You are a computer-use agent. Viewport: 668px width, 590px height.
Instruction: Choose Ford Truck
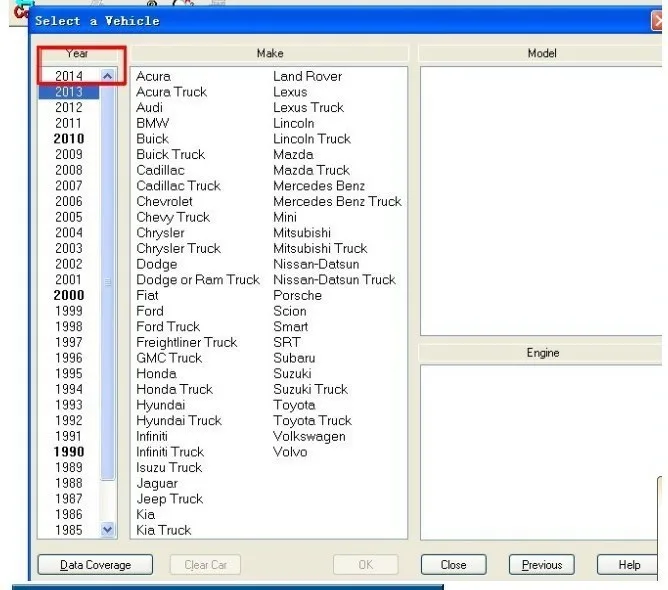click(x=168, y=326)
